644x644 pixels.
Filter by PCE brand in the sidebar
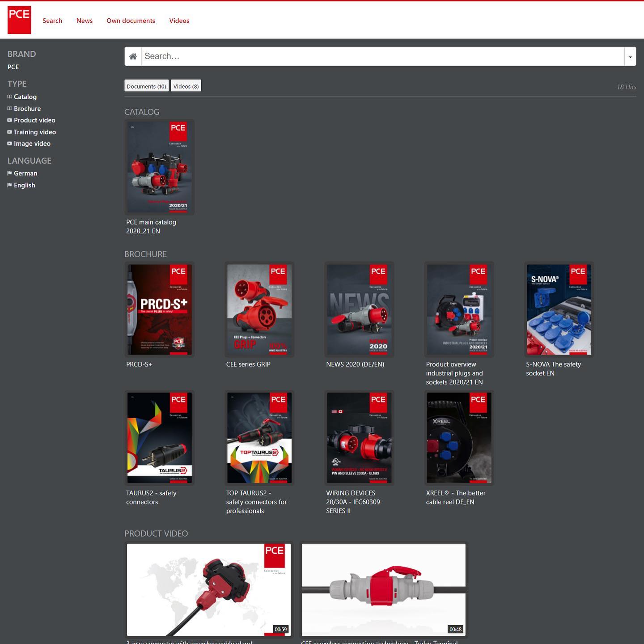click(x=13, y=67)
